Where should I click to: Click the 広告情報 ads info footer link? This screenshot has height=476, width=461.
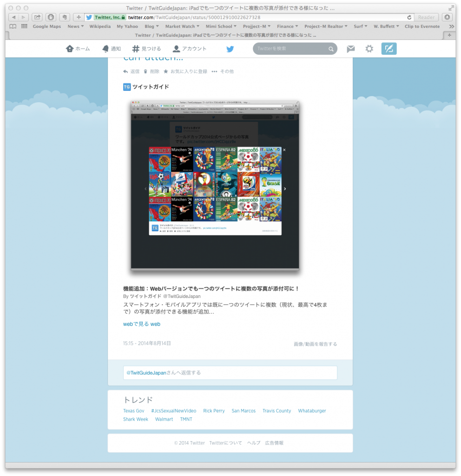[x=274, y=443]
